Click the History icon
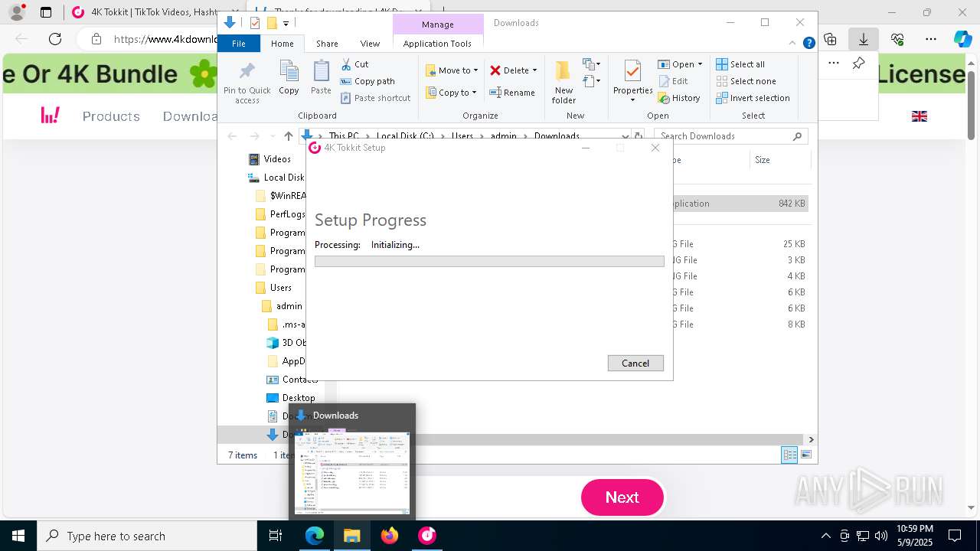 (x=663, y=98)
